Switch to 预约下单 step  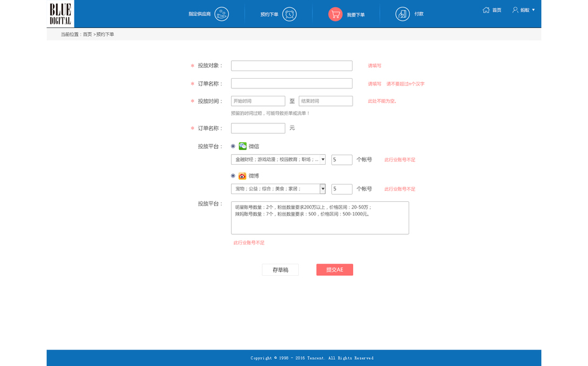pyautogui.click(x=269, y=15)
